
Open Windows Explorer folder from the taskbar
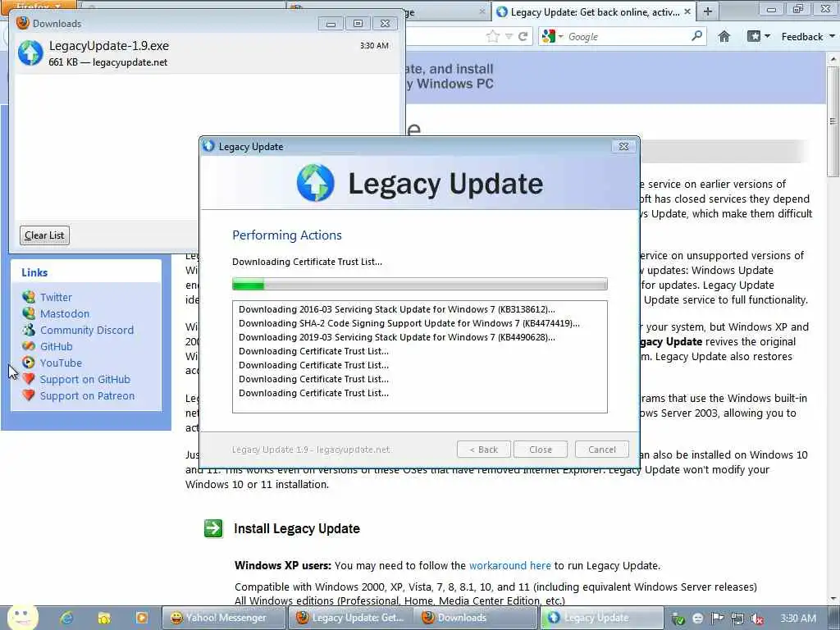pyautogui.click(x=104, y=618)
